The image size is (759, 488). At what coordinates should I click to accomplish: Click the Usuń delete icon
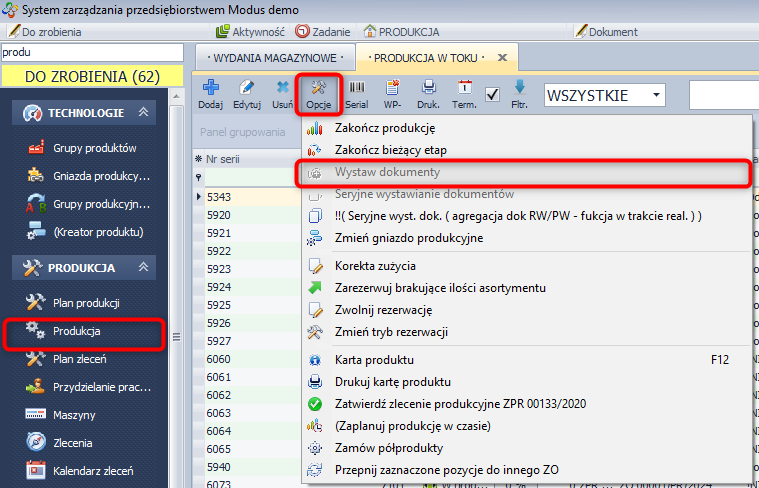pyautogui.click(x=283, y=94)
